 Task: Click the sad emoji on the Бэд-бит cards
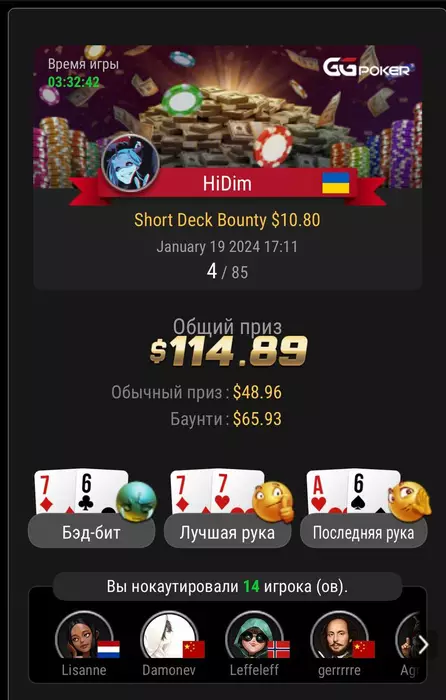tap(136, 501)
